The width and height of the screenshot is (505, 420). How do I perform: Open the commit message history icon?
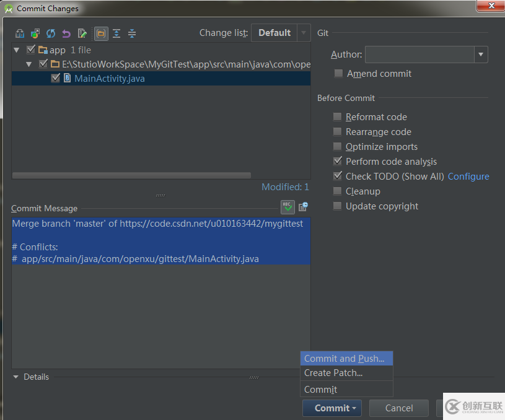click(303, 207)
